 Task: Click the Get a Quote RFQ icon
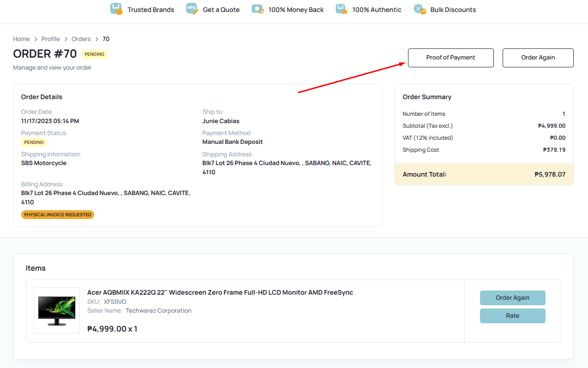click(x=192, y=9)
